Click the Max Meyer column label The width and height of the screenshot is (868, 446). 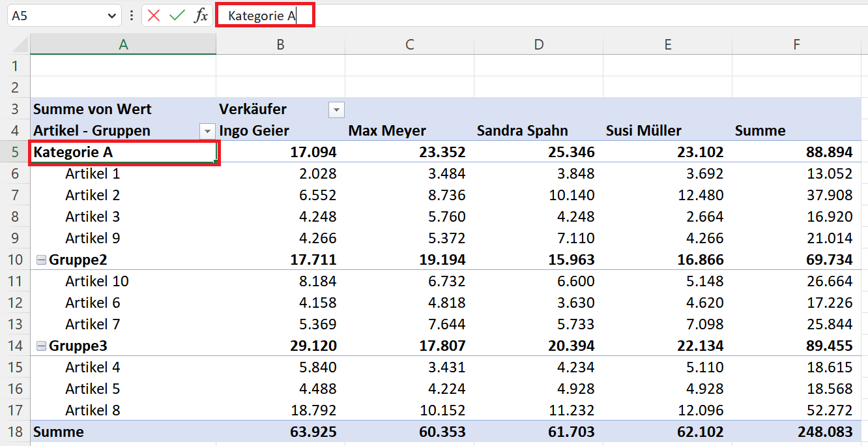(387, 131)
